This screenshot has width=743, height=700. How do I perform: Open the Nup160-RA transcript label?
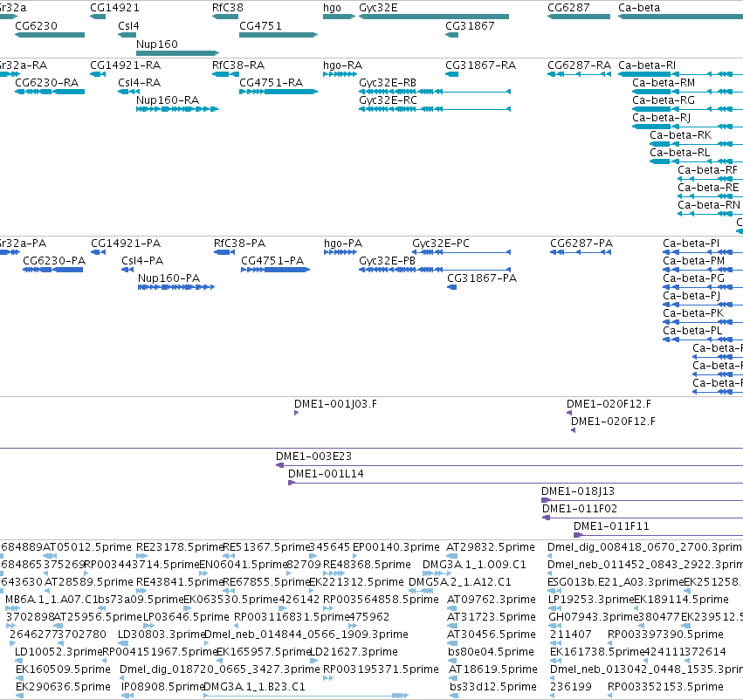pyautogui.click(x=168, y=100)
